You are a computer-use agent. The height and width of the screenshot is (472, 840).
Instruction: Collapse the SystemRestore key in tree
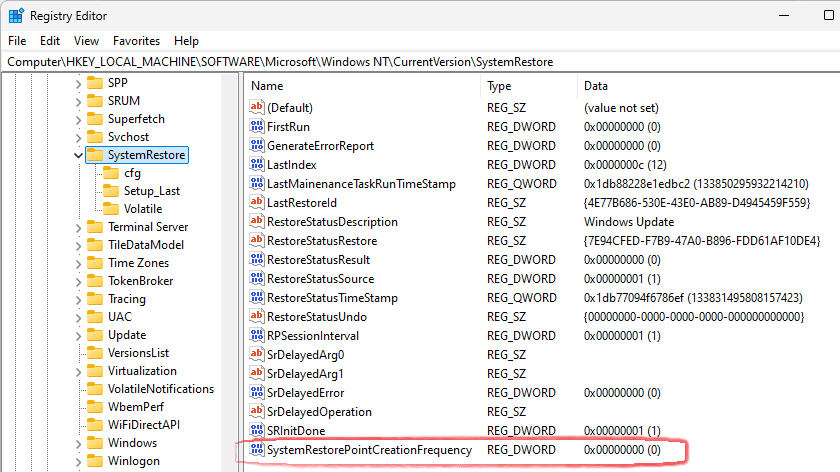coord(79,155)
